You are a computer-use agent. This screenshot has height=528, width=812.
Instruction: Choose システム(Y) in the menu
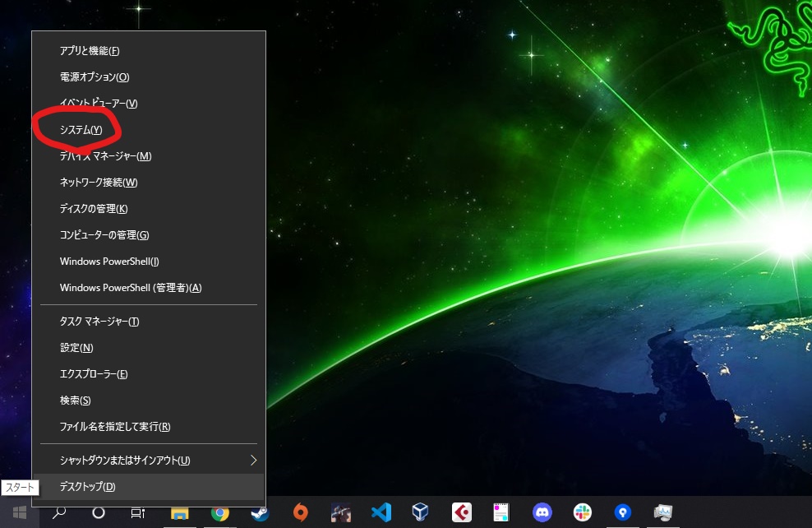point(148,130)
